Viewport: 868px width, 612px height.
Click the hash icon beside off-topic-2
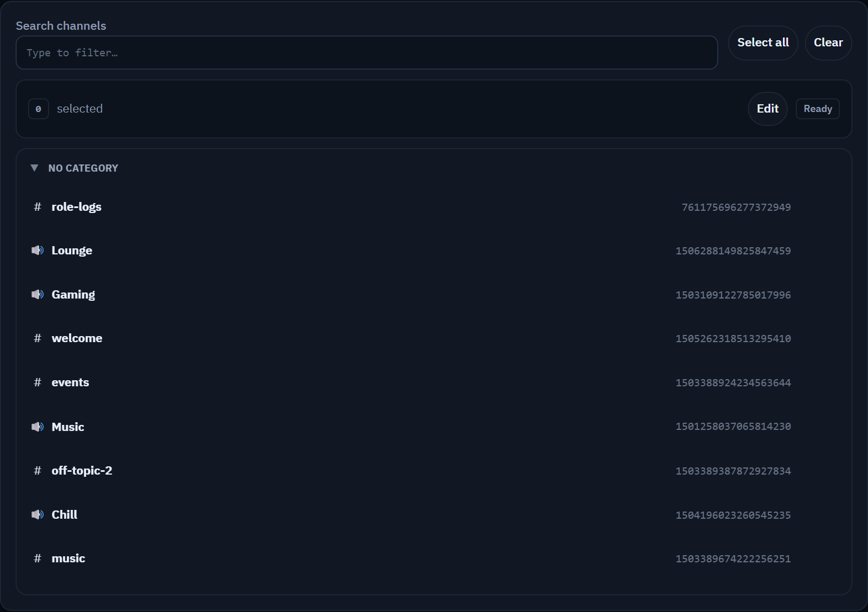[x=38, y=471]
